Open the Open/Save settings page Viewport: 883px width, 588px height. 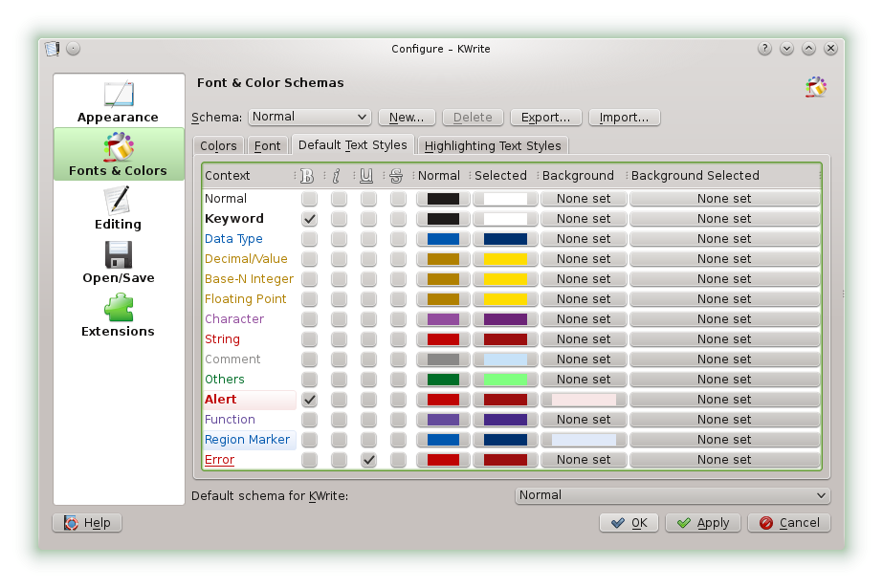119,262
